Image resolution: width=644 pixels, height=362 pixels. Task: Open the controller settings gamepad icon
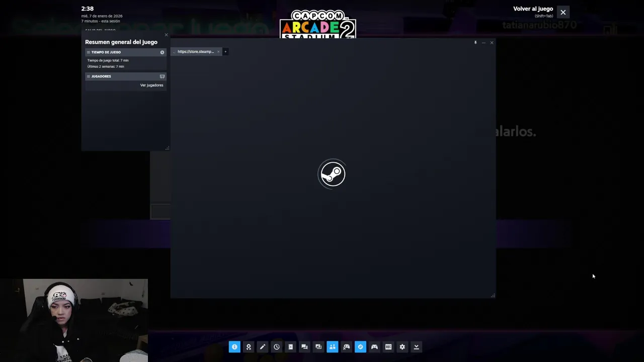[374, 347]
